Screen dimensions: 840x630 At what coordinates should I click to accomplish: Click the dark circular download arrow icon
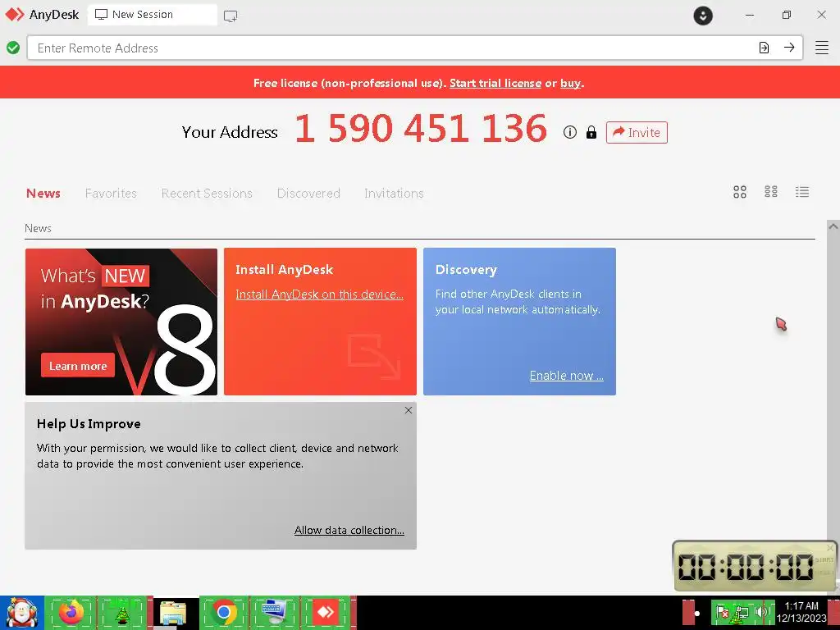(x=703, y=15)
